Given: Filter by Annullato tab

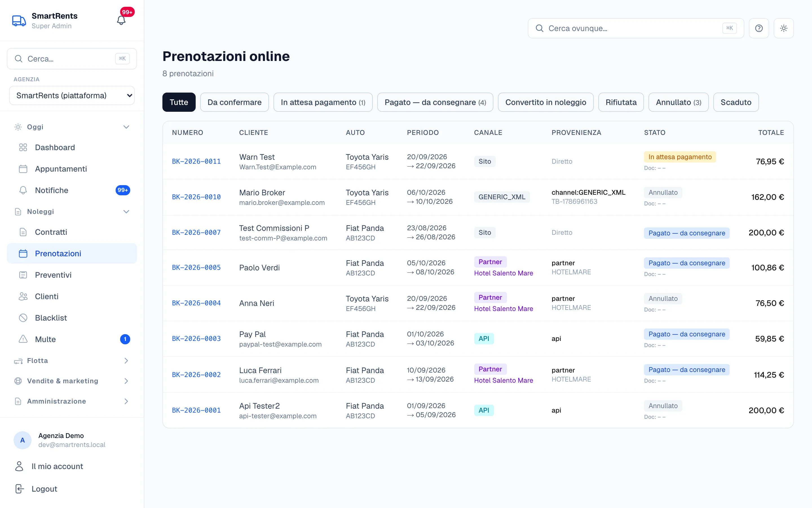Looking at the screenshot, I should coord(678,102).
